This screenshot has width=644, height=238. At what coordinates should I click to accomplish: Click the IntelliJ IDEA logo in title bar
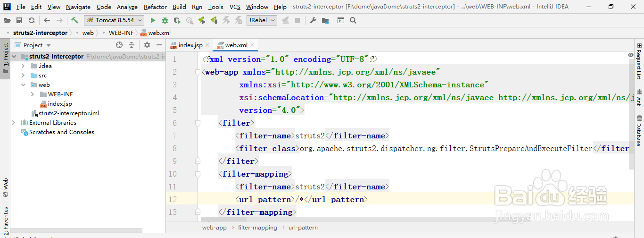click(x=7, y=7)
